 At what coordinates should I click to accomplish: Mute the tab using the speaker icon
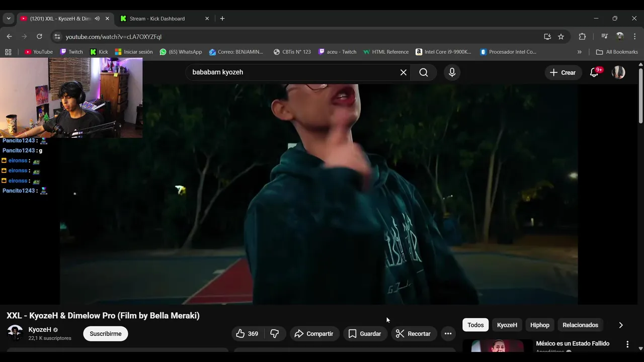click(97, 19)
